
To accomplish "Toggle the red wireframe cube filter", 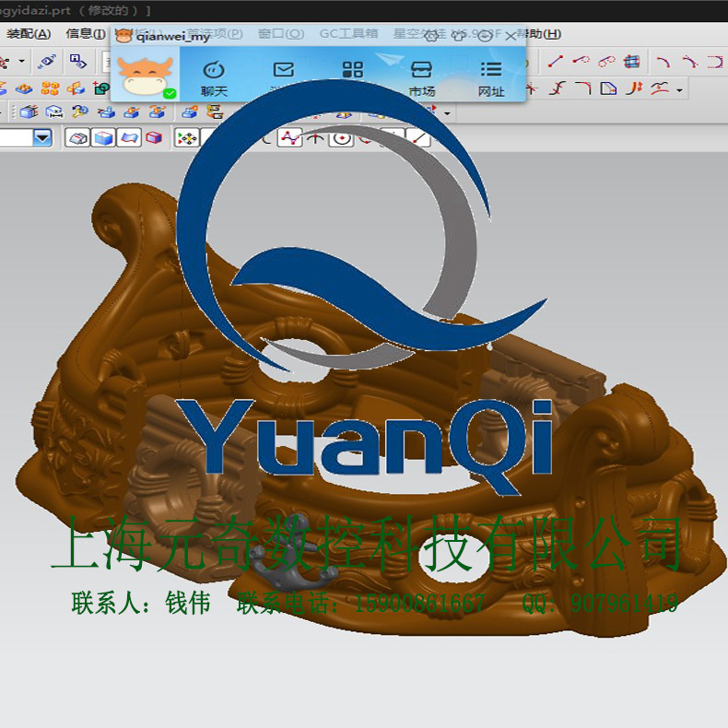I will [x=154, y=138].
